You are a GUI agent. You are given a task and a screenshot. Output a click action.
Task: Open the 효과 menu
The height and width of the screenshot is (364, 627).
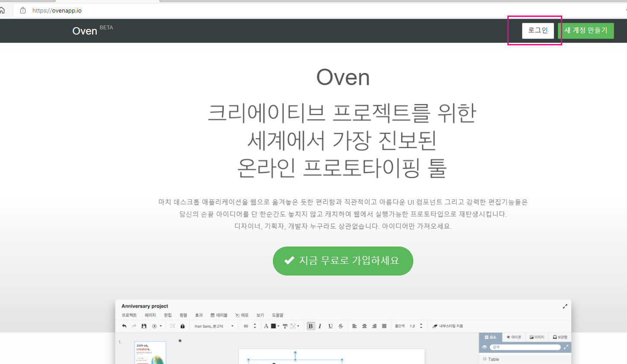[199, 315]
